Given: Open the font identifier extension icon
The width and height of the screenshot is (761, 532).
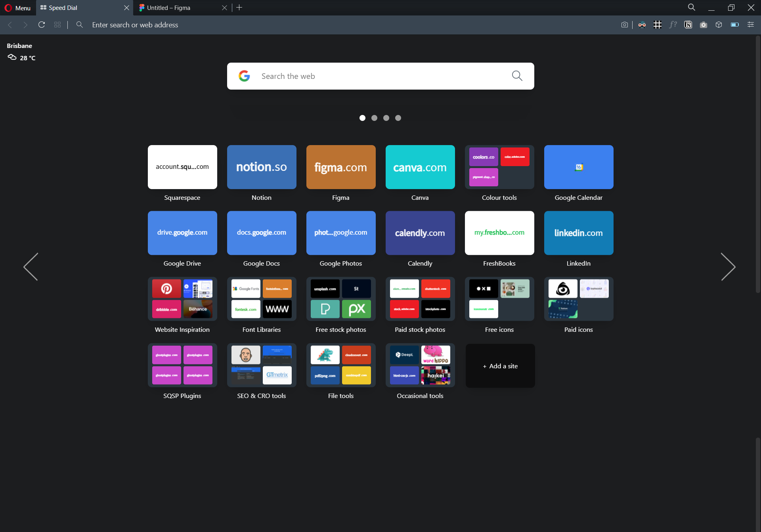Looking at the screenshot, I should pos(673,25).
